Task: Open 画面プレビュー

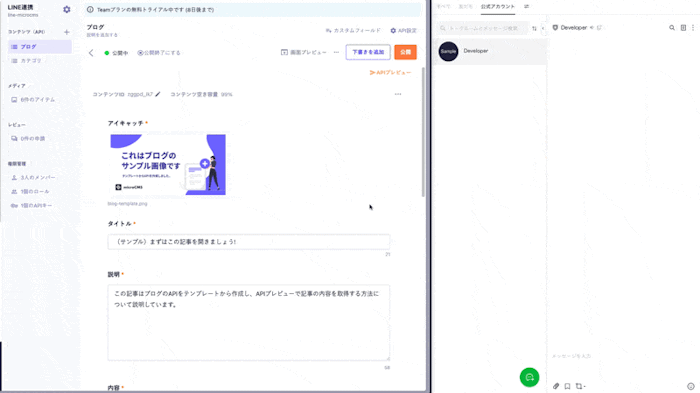Action: (x=304, y=52)
